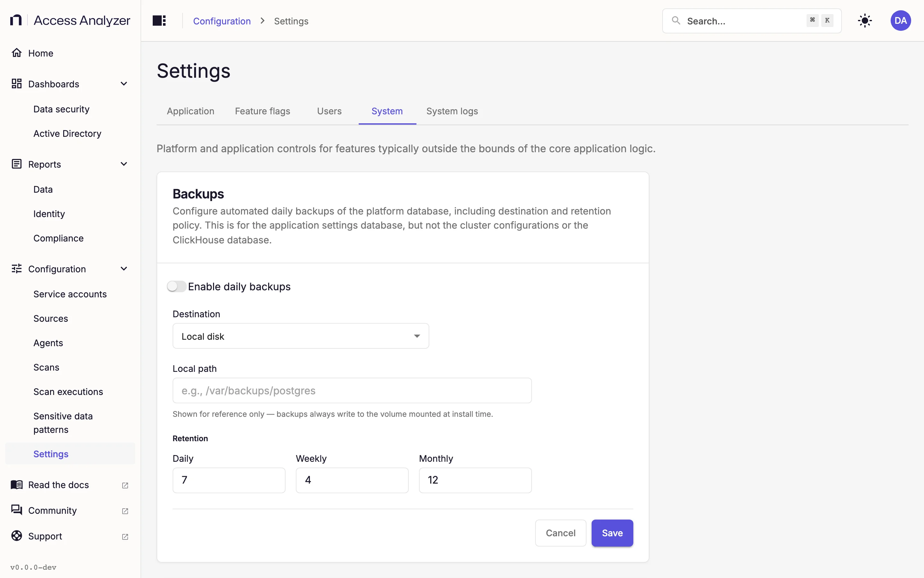Click the Local path input field
The height and width of the screenshot is (578, 924).
pyautogui.click(x=352, y=390)
